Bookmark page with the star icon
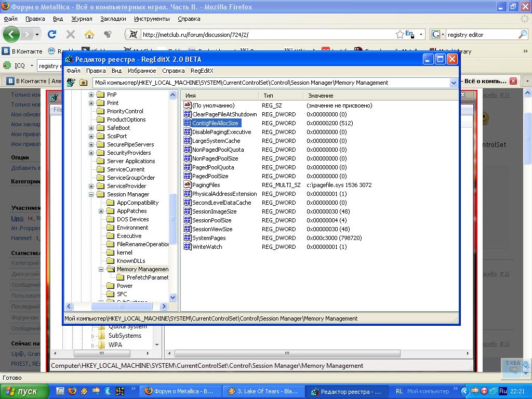532x399 pixels. [x=400, y=34]
